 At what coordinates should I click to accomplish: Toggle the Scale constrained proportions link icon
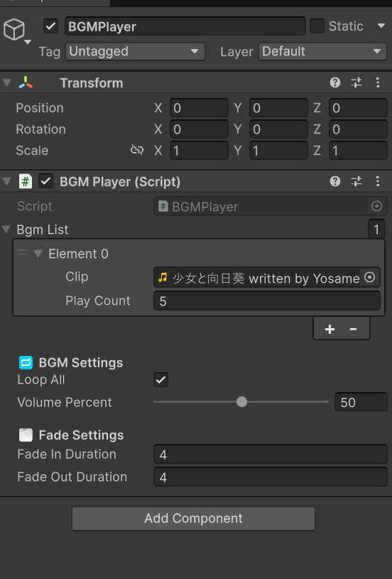point(137,150)
